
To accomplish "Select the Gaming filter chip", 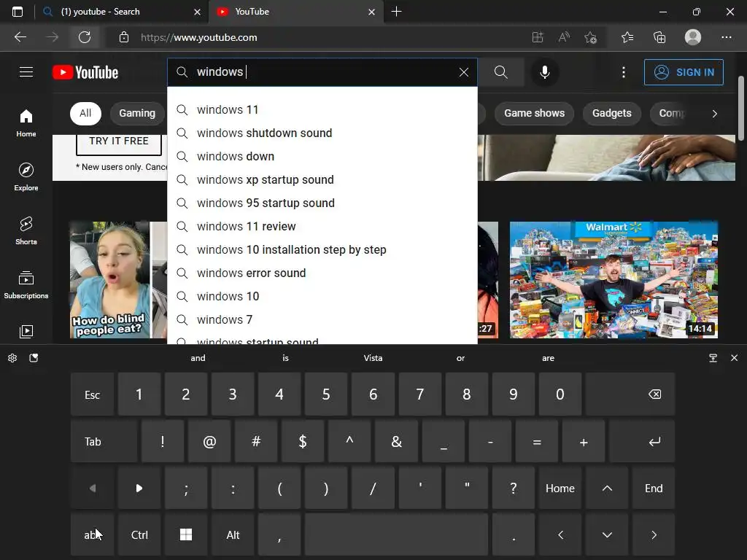I will tap(137, 113).
